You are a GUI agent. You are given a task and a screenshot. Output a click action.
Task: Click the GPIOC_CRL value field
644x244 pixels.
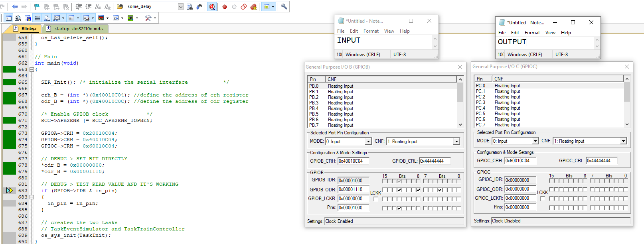tap(602, 161)
